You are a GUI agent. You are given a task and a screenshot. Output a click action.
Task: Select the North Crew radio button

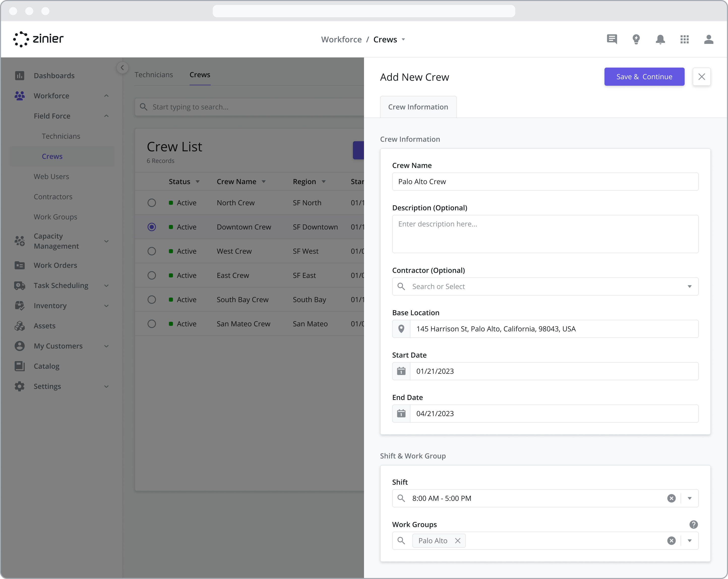[151, 203]
